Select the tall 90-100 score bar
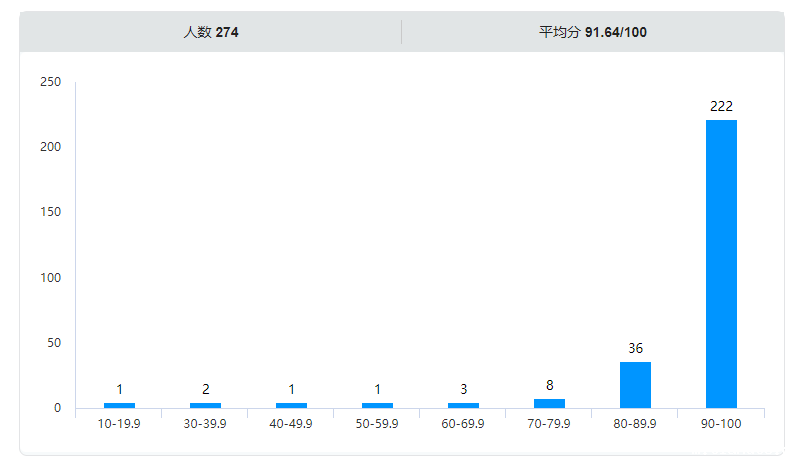806x466 pixels. pyautogui.click(x=721, y=264)
